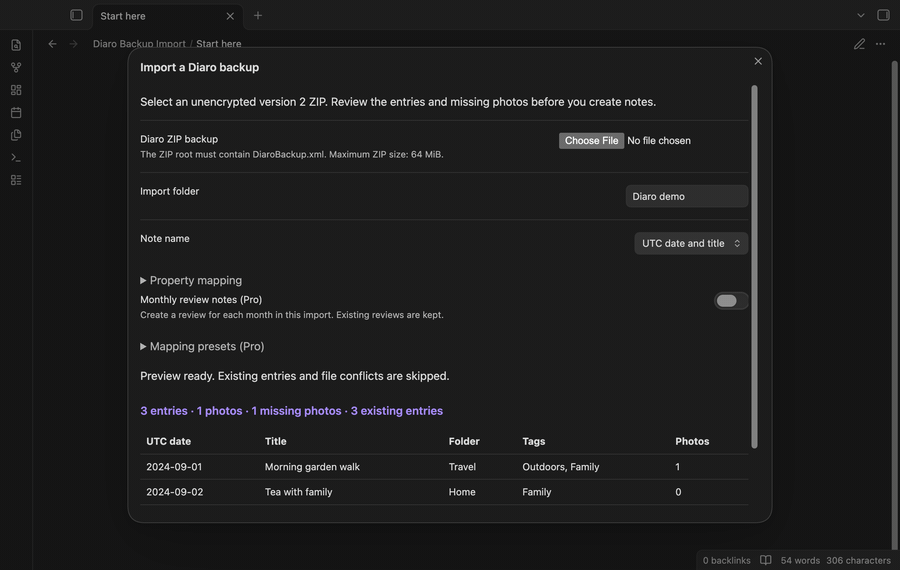Click the Travel folder cell
The height and width of the screenshot is (570, 900).
(x=462, y=467)
